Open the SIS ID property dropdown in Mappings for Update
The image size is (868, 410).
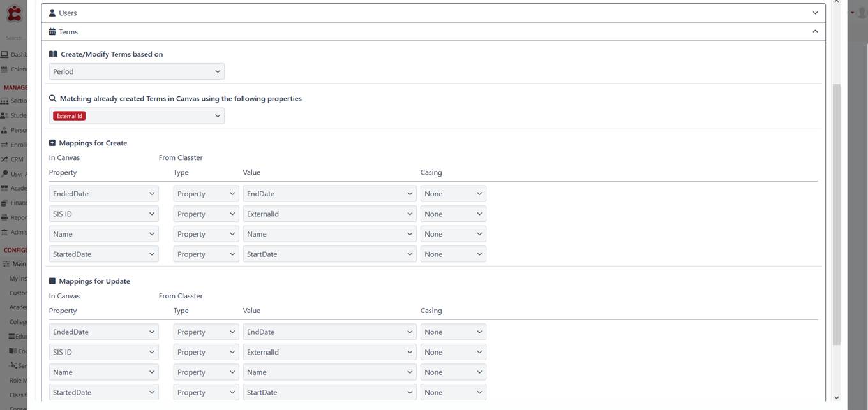click(104, 352)
